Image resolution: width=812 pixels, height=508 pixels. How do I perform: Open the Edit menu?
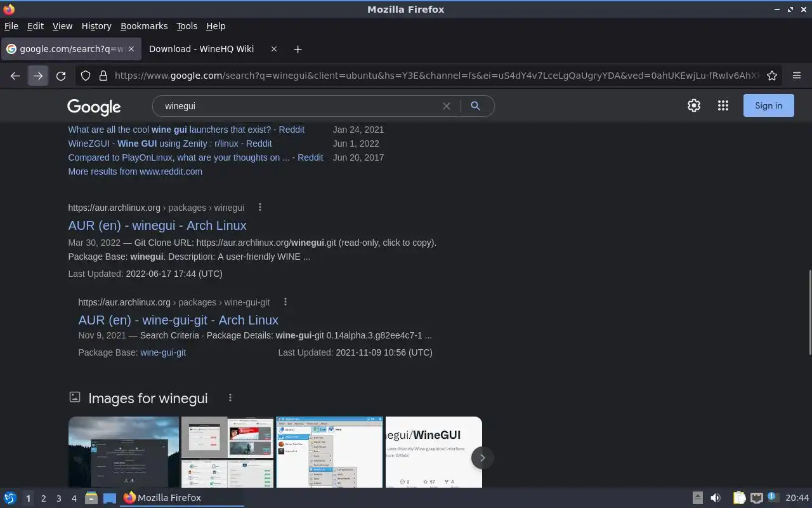36,26
